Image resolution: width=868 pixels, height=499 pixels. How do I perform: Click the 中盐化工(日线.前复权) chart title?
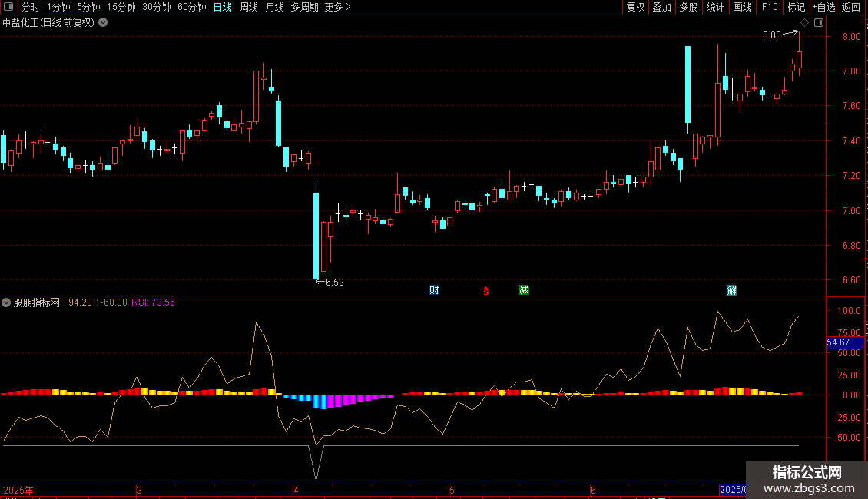click(x=48, y=23)
